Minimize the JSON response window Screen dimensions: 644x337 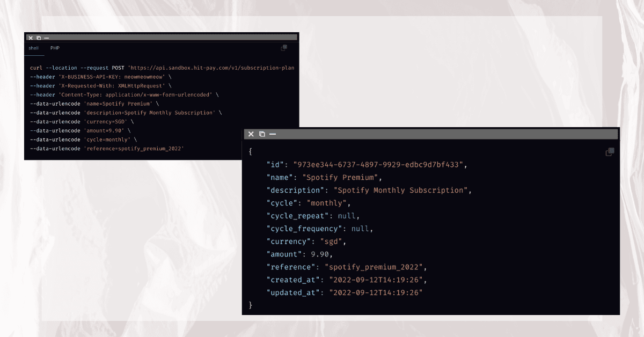(273, 134)
